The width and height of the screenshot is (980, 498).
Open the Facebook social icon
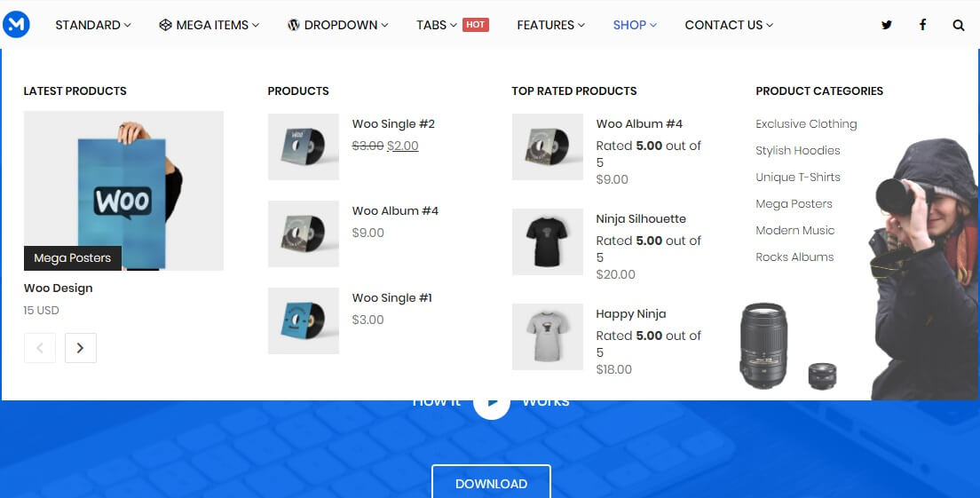(922, 25)
